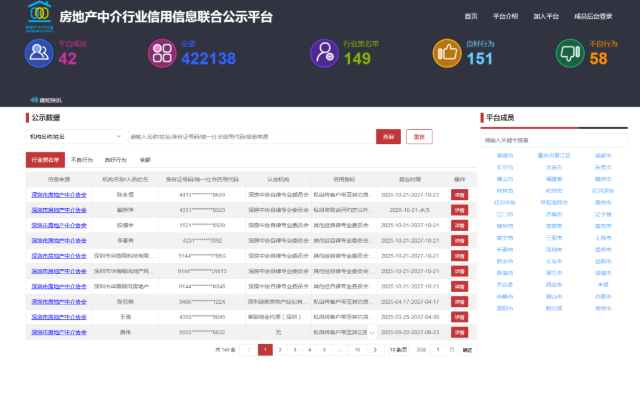Click the 不良行为 thumbs-down icon
This screenshot has height=399, width=641.
tap(570, 53)
